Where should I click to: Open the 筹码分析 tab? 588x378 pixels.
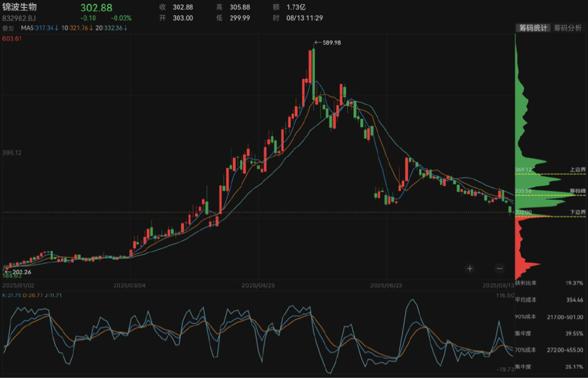pyautogui.click(x=567, y=28)
